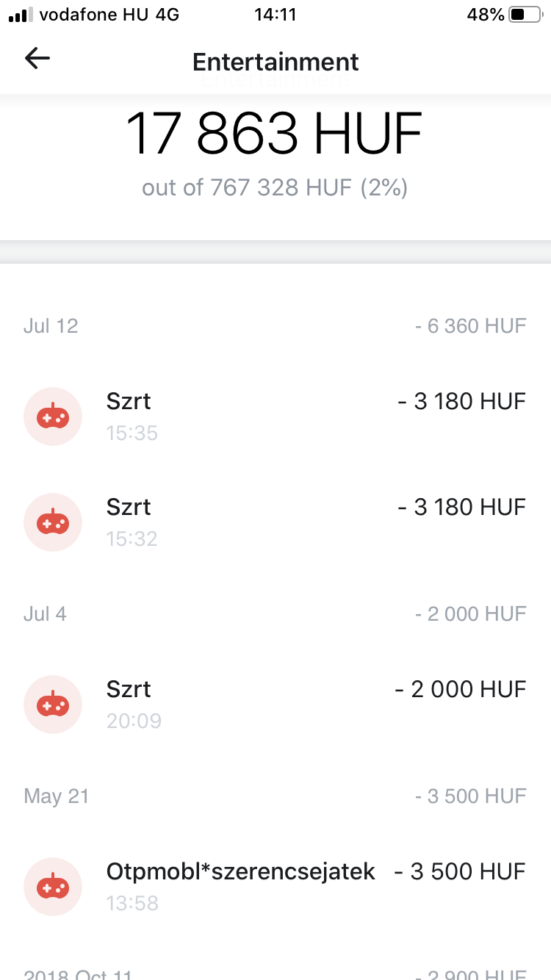Tap the - 6 360 HUF daily total
This screenshot has height=980, width=551.
pos(470,325)
